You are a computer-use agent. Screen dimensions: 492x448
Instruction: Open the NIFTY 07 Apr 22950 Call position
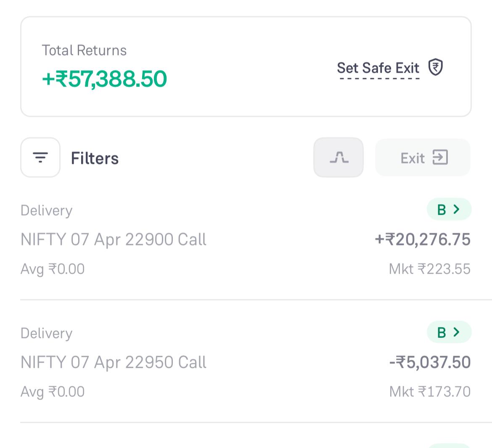click(x=114, y=362)
